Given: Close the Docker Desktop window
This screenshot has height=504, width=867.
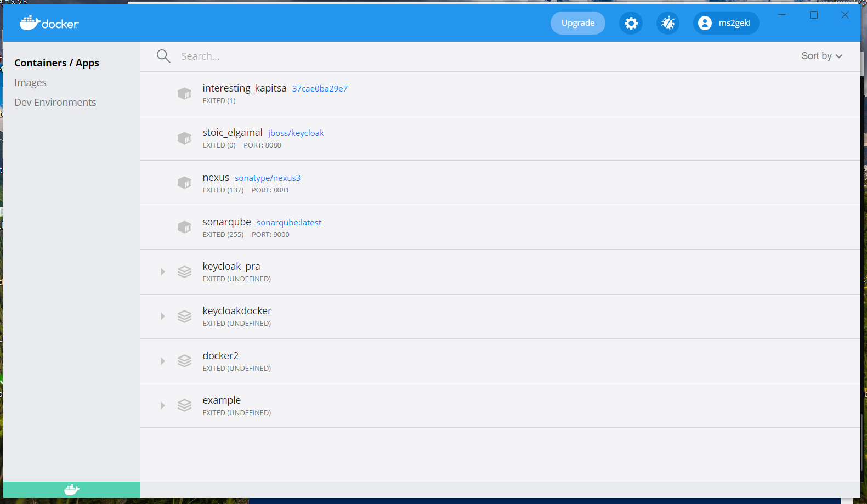Looking at the screenshot, I should coord(845,15).
